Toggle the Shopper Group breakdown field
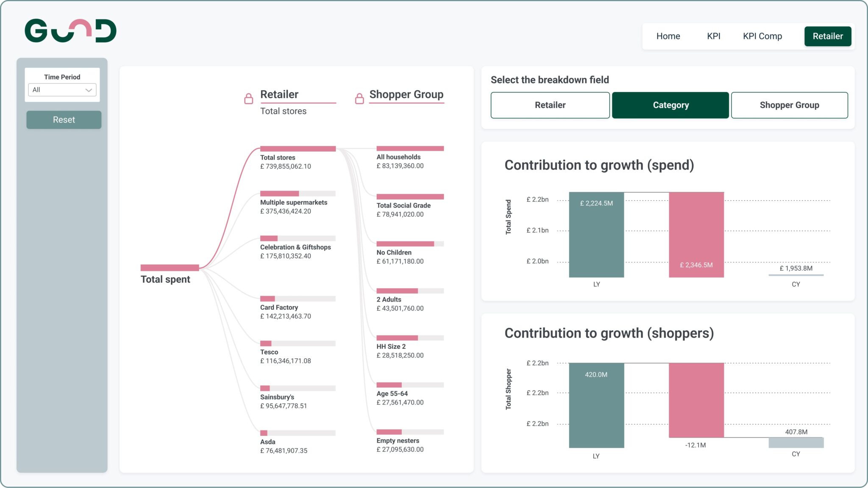Image resolution: width=868 pixels, height=488 pixels. pyautogui.click(x=790, y=105)
